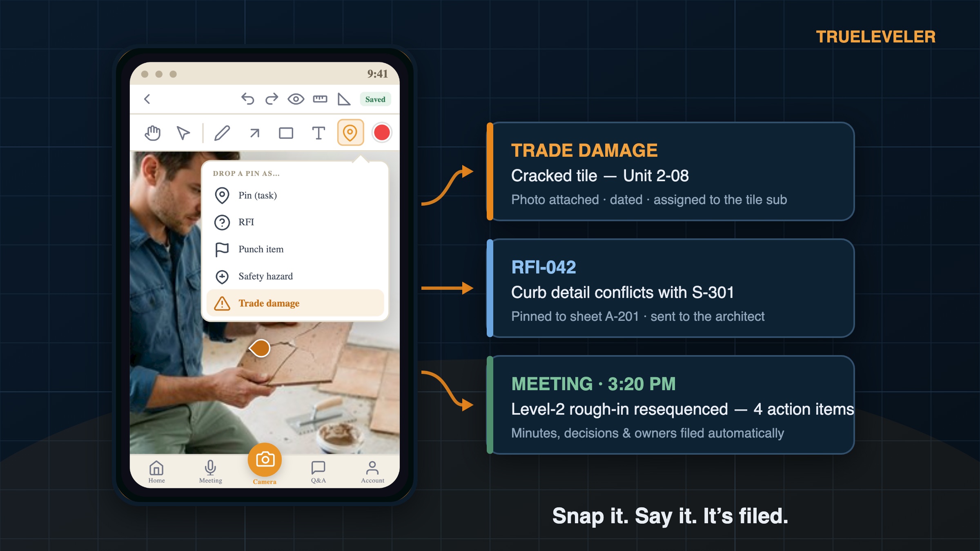980x551 pixels.
Task: Open the Account tab
Action: click(372, 472)
